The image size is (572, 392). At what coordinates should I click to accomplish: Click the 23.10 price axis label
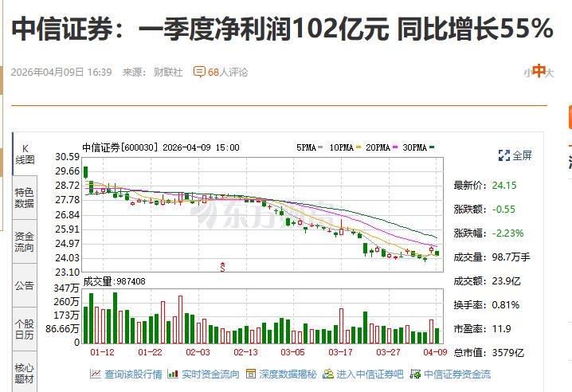[x=67, y=272]
